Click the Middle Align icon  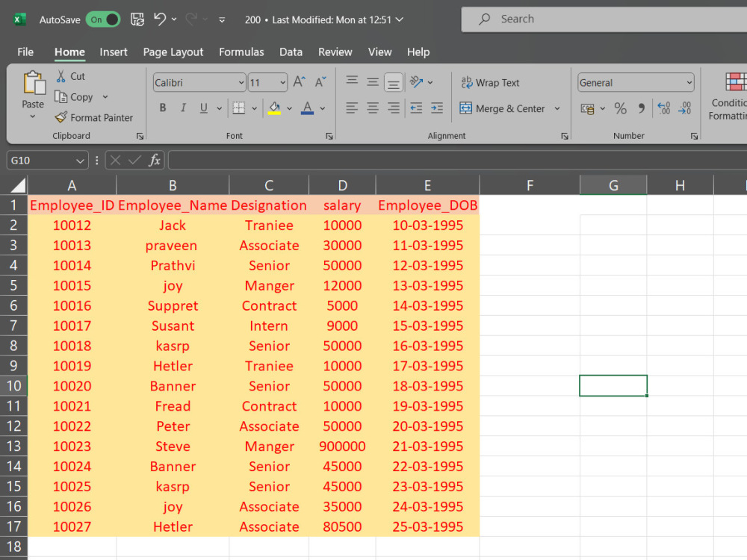coord(373,82)
